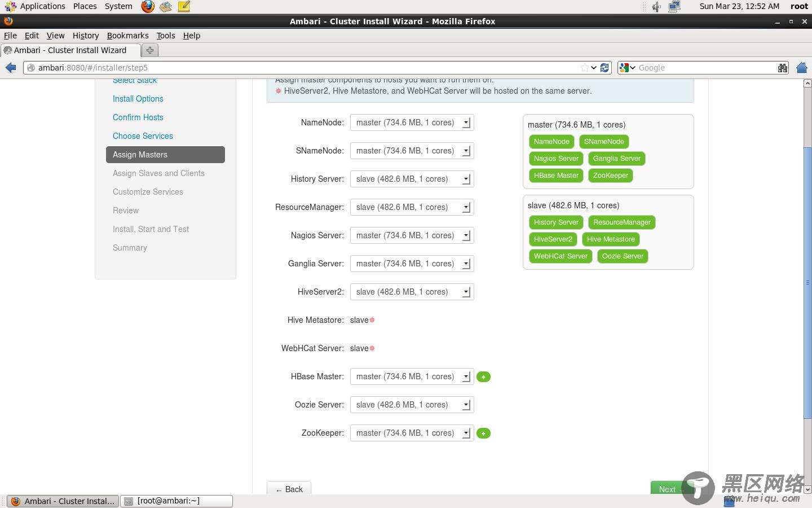Click the SNameNode tag in master panel

pyautogui.click(x=604, y=142)
